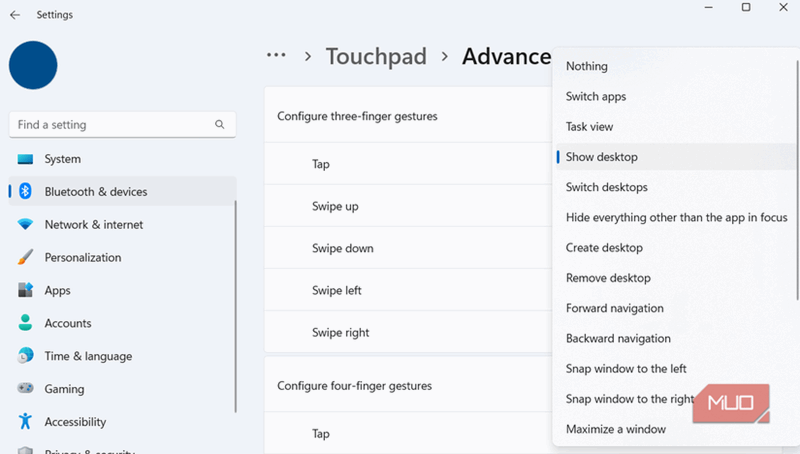Screen dimensions: 800x454
Task: Click the Network & internet wifi icon
Action: 25,225
